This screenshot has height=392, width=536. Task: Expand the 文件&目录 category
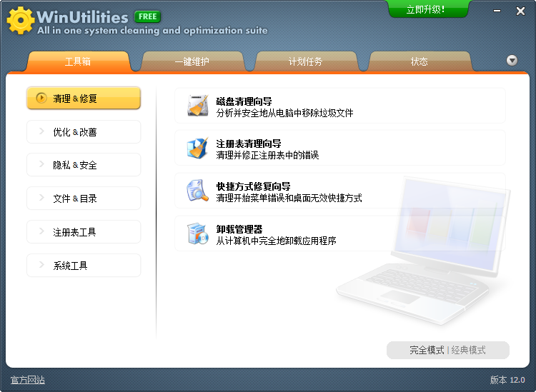(x=84, y=198)
